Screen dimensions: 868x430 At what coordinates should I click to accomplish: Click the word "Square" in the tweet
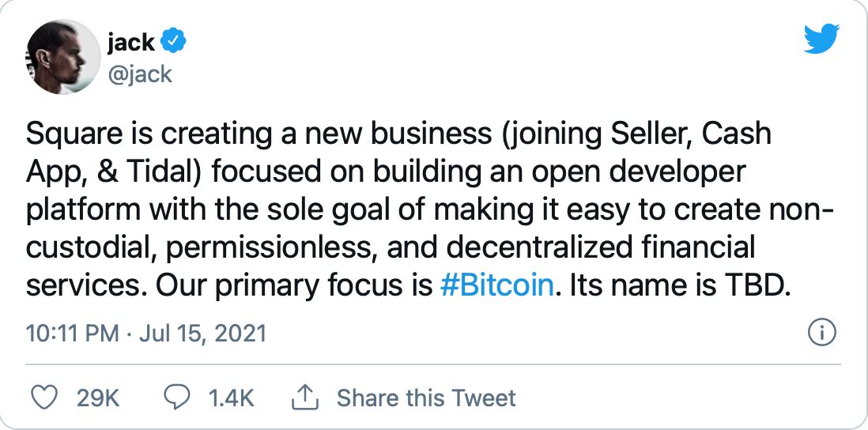[x=70, y=135]
